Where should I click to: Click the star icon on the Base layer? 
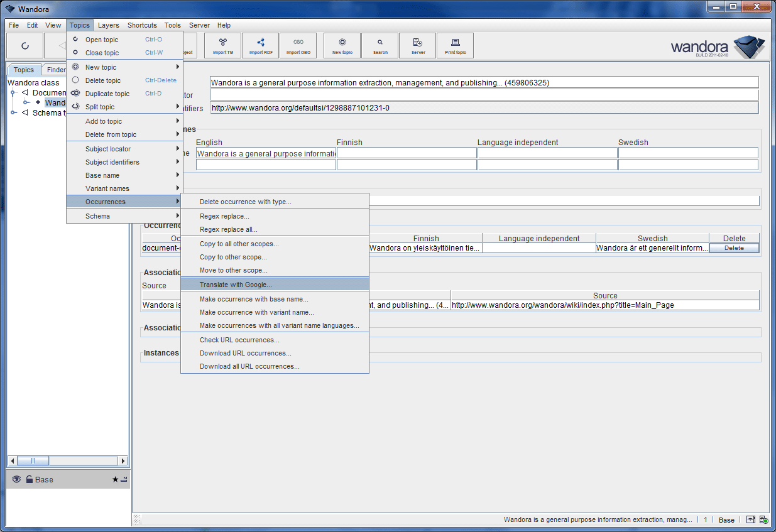pyautogui.click(x=115, y=479)
